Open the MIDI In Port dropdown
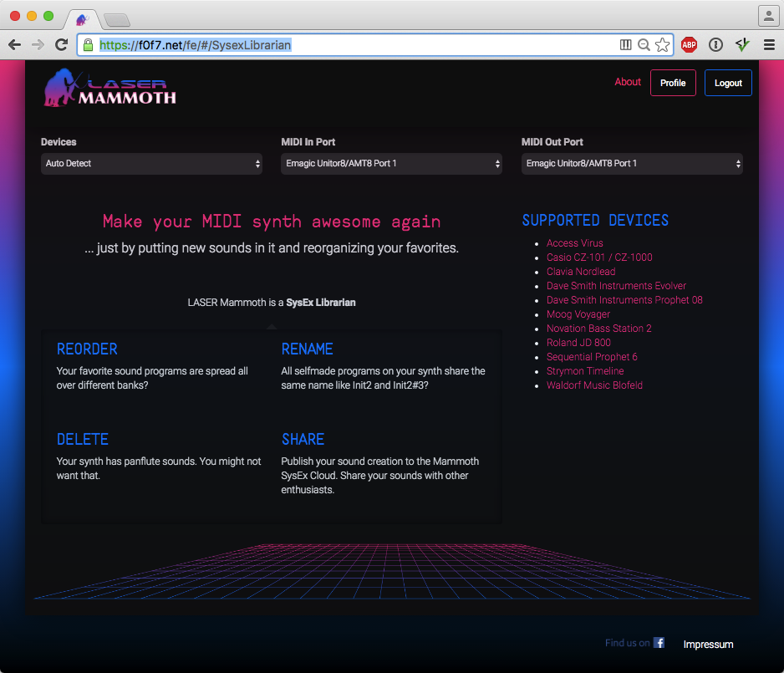 tap(391, 164)
